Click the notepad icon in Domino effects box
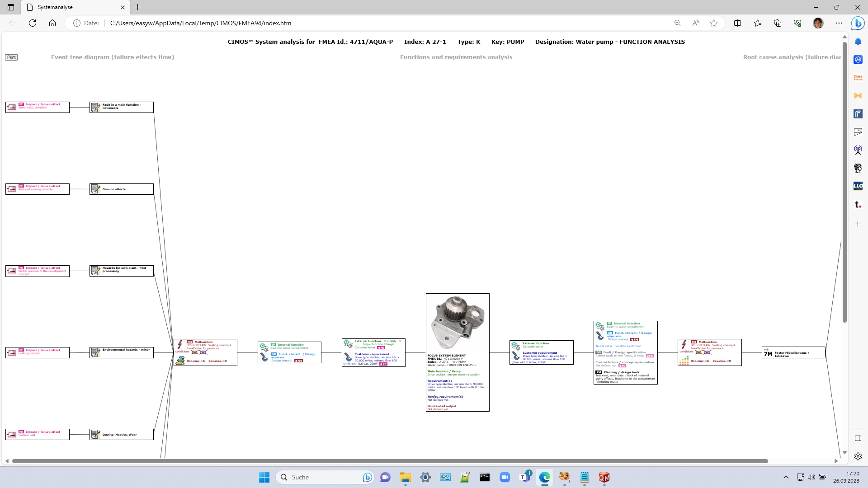 [x=95, y=189]
